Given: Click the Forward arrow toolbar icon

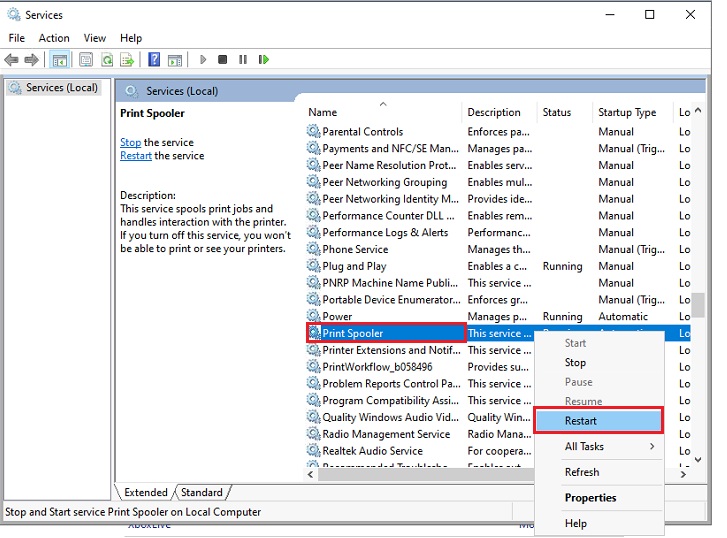Looking at the screenshot, I should point(32,60).
